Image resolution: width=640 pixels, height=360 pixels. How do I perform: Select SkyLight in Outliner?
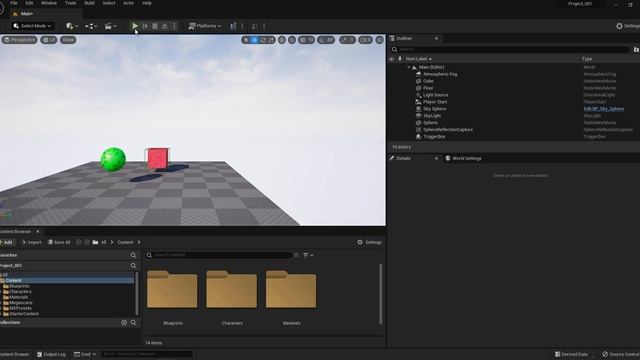click(432, 116)
